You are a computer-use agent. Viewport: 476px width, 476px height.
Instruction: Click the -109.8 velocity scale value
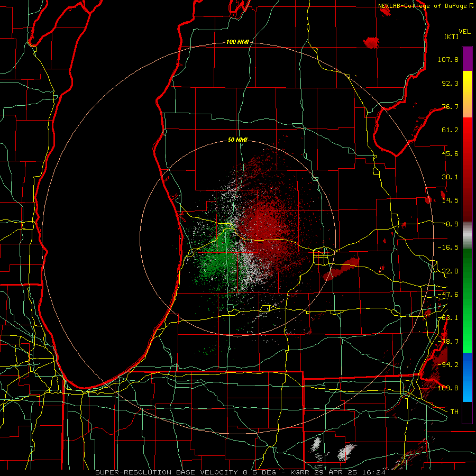pyautogui.click(x=446, y=388)
